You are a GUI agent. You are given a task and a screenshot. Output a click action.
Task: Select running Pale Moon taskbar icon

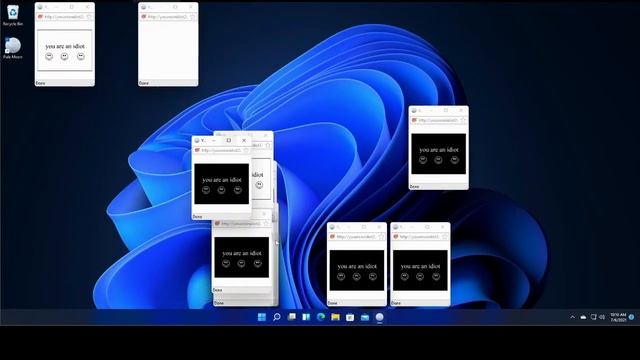[380, 317]
